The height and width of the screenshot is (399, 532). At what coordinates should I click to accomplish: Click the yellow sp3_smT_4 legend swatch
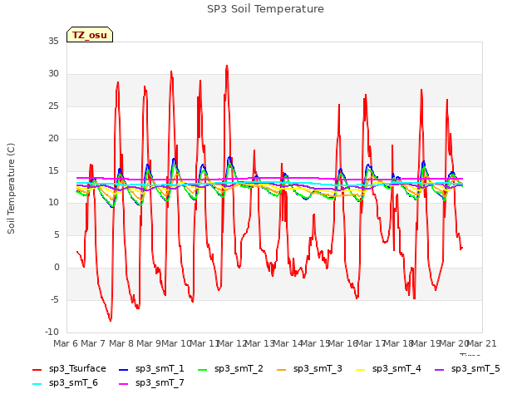pos(360,369)
